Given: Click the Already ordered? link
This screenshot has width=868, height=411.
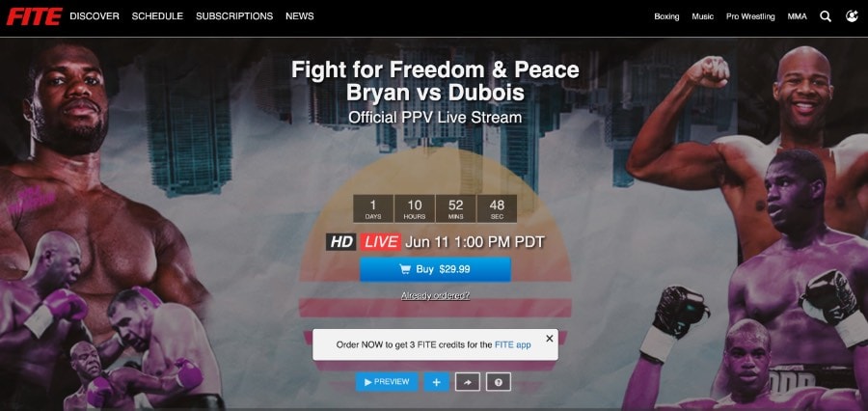Looking at the screenshot, I should [x=435, y=296].
